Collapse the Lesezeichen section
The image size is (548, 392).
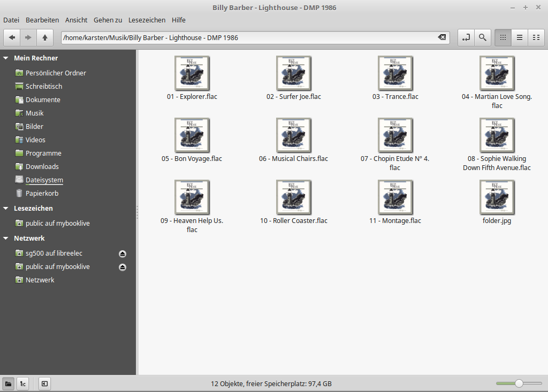pos(6,209)
